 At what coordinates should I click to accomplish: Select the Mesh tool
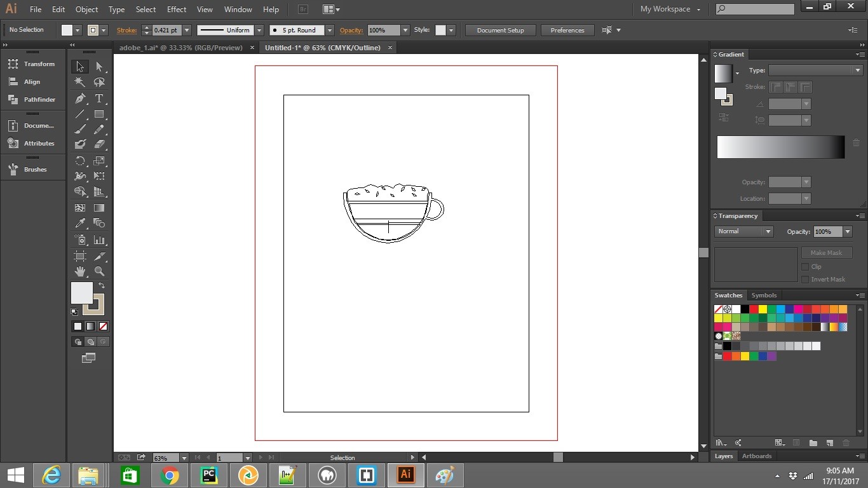80,208
